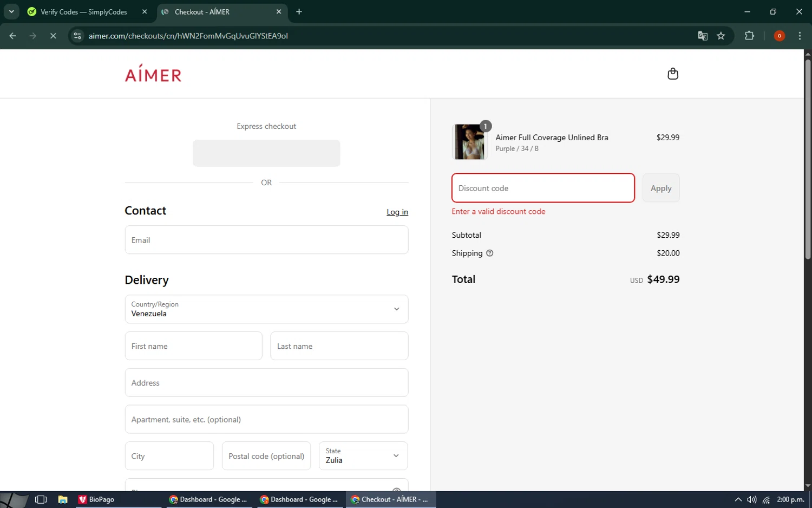The image size is (812, 508).
Task: Focus the Discount code field
Action: point(543,188)
